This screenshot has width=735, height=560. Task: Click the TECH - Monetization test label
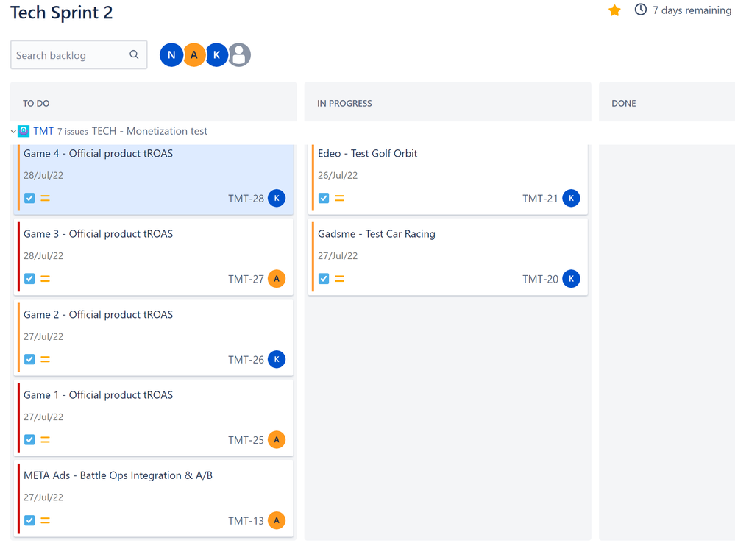pyautogui.click(x=149, y=131)
